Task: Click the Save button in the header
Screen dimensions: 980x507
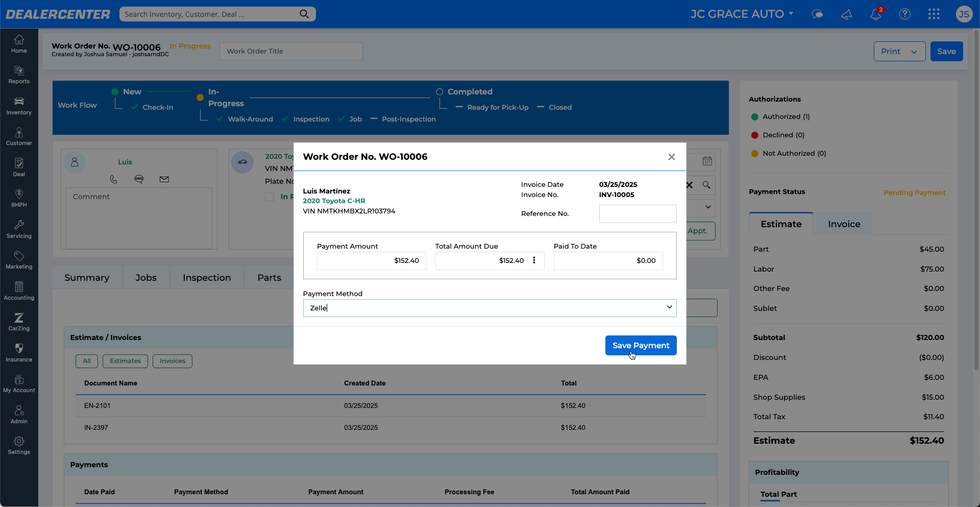Action: pos(946,52)
